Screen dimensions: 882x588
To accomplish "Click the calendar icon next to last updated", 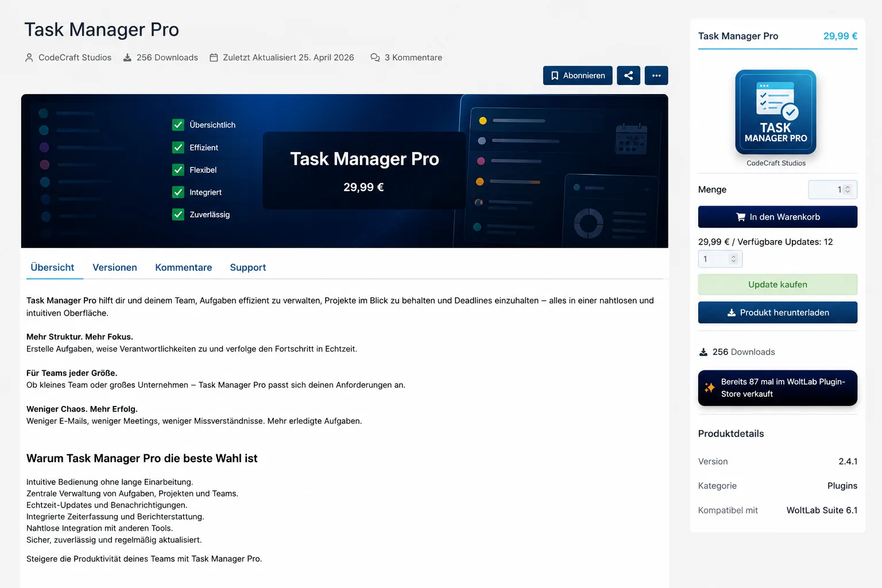I will tap(214, 57).
